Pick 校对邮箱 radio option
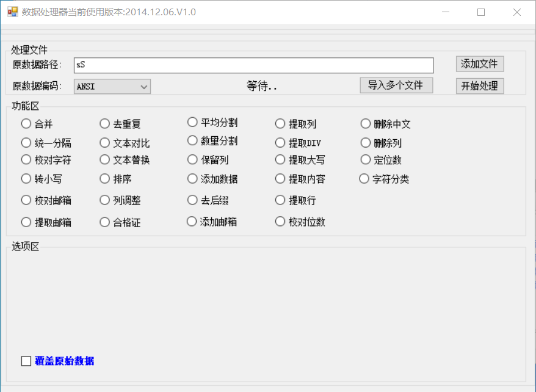This screenshot has width=536, height=392. [26, 200]
